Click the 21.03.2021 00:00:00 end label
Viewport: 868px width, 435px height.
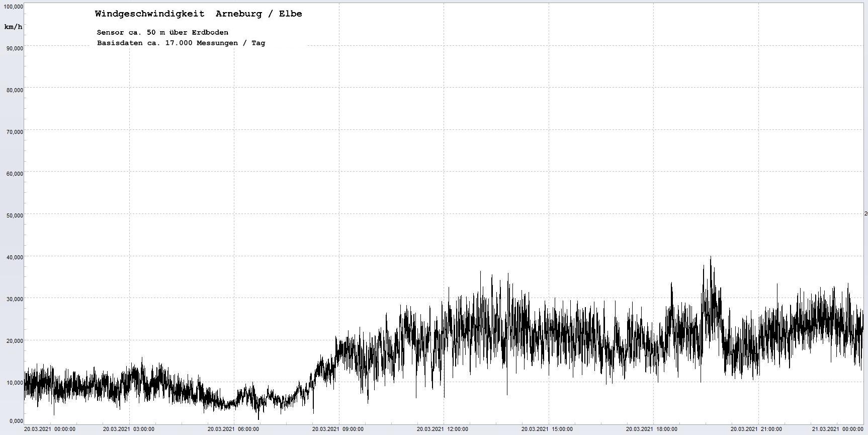[x=837, y=429]
